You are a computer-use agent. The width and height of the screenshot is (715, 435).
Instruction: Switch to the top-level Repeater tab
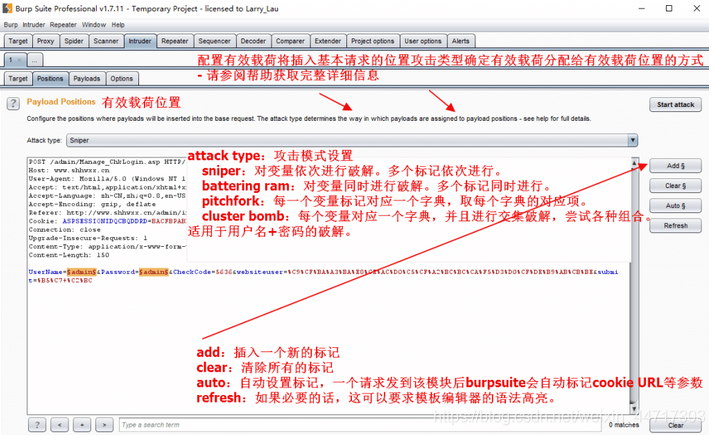pyautogui.click(x=175, y=41)
